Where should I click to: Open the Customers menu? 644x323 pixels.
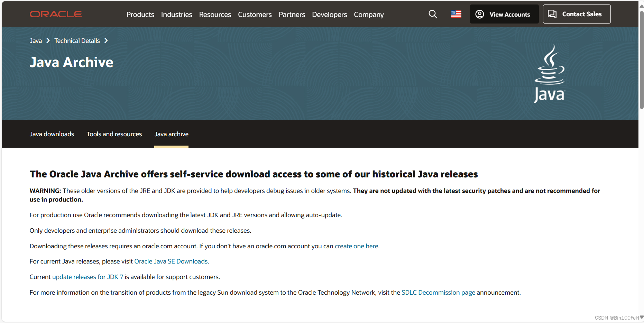255,15
